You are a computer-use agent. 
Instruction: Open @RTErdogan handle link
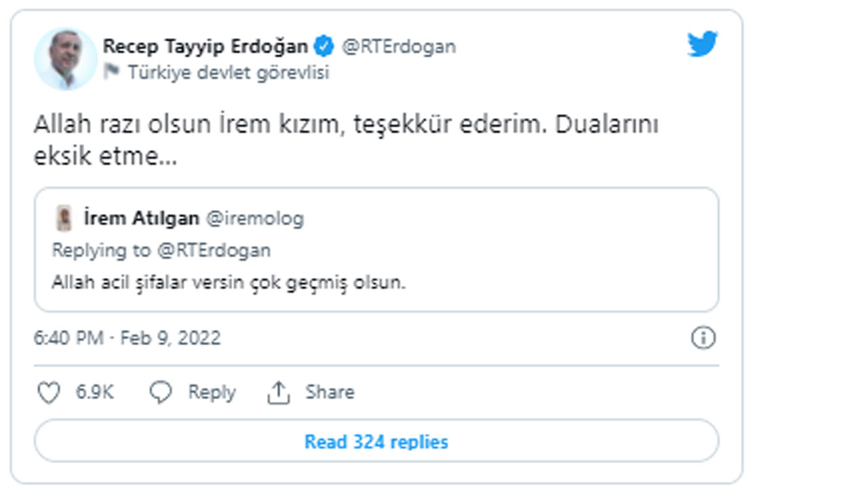click(x=395, y=46)
